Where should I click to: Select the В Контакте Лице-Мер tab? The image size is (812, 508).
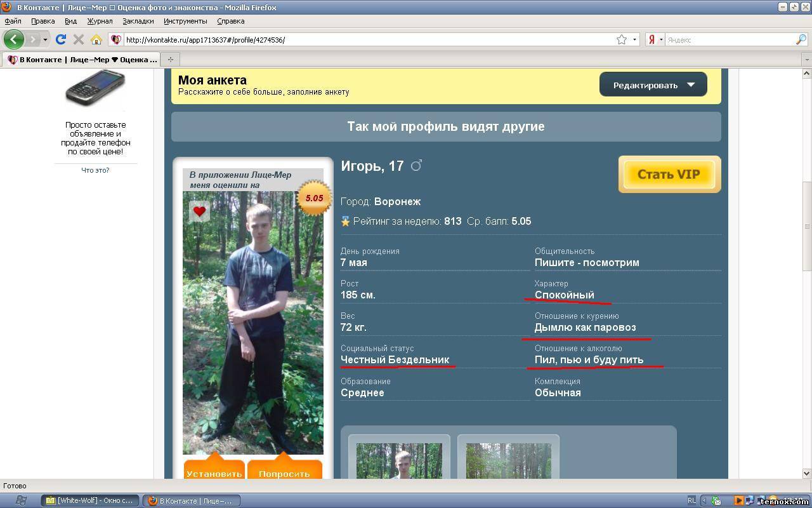pyautogui.click(x=82, y=60)
